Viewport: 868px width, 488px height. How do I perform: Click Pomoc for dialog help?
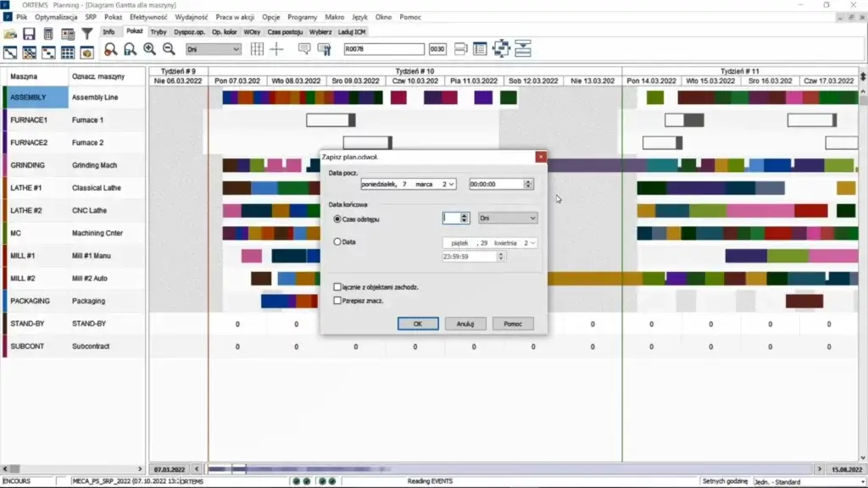[x=512, y=323]
